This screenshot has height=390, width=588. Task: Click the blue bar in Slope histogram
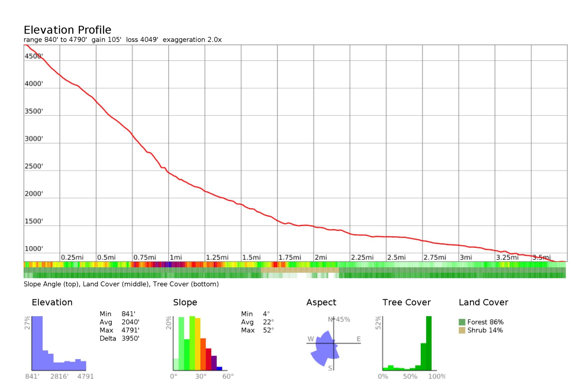[x=219, y=368]
